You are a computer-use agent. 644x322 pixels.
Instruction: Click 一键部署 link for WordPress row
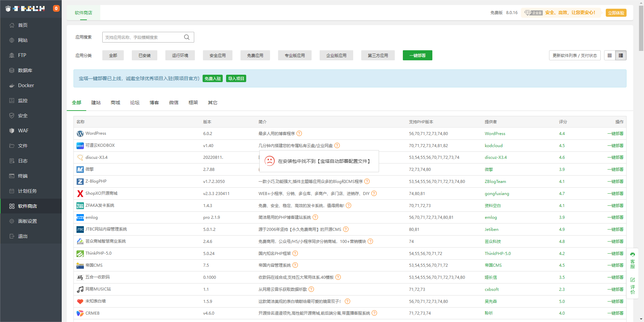(x=615, y=133)
